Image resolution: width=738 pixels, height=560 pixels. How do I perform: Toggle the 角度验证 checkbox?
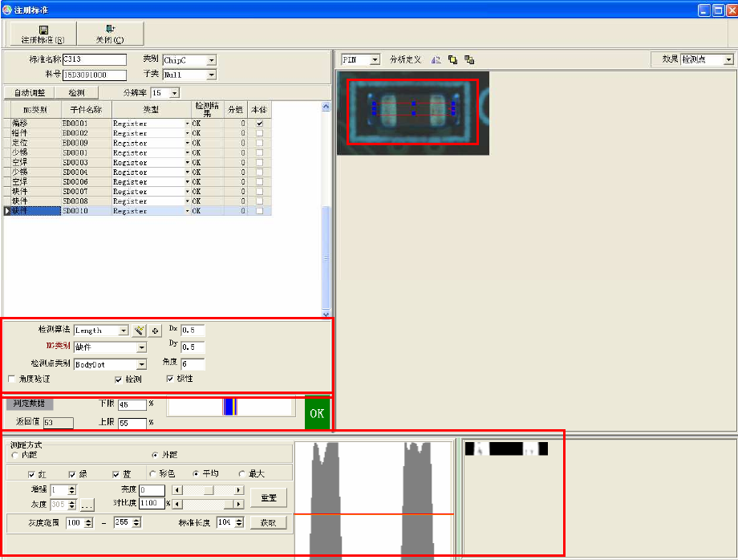coord(12,379)
